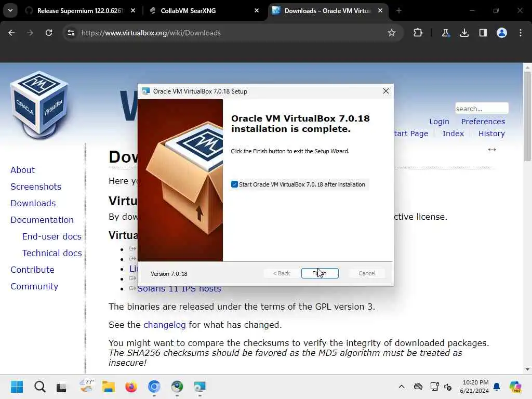
Task: Open taskbar Search
Action: pos(39,387)
